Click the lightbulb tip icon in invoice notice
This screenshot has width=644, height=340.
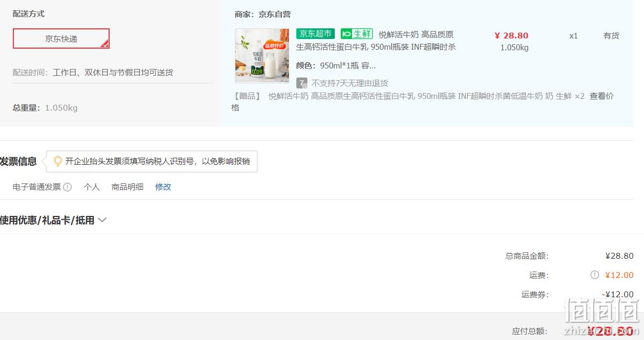pos(58,161)
